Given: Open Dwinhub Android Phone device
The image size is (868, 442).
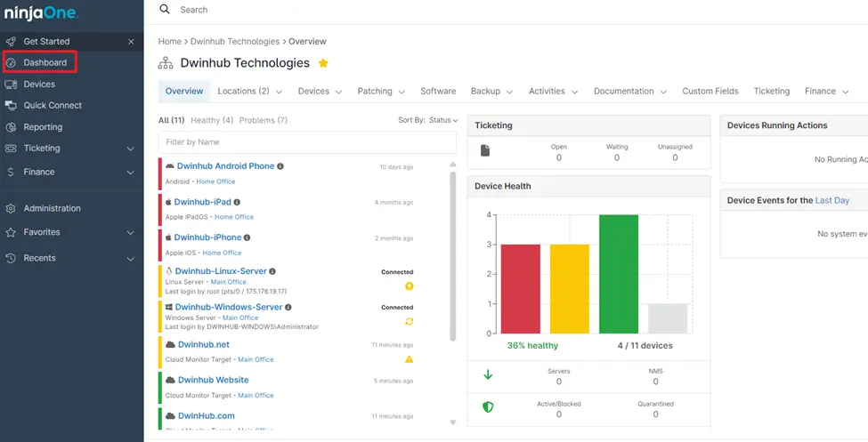Looking at the screenshot, I should (x=225, y=166).
